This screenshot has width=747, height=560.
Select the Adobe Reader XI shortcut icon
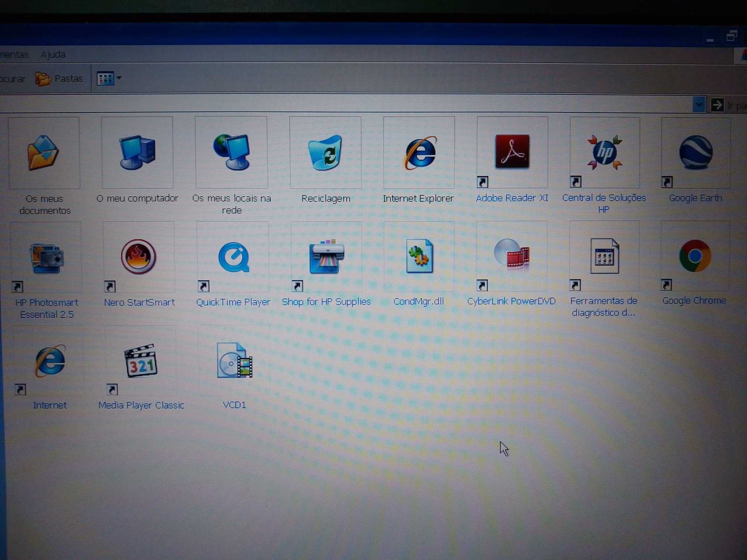[512, 152]
